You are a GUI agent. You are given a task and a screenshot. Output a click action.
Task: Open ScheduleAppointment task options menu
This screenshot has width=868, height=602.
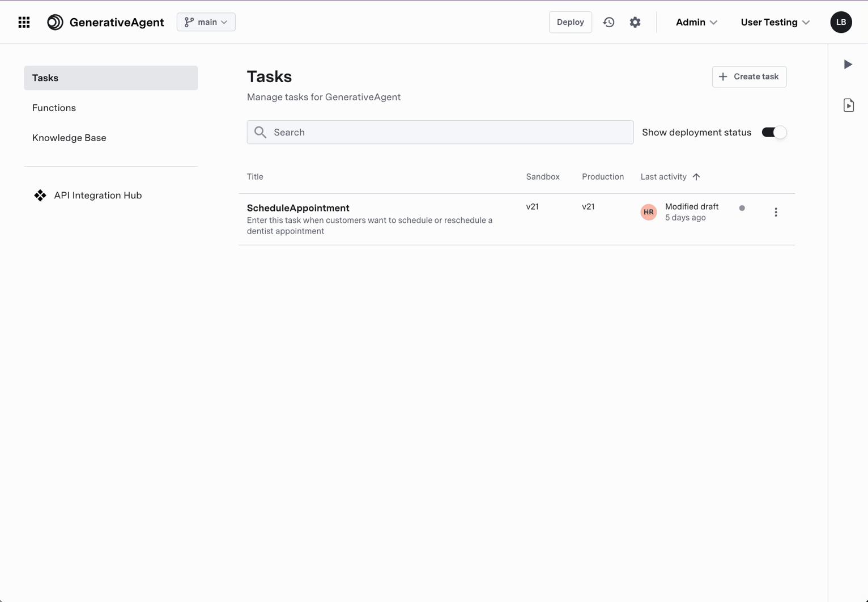(x=776, y=212)
